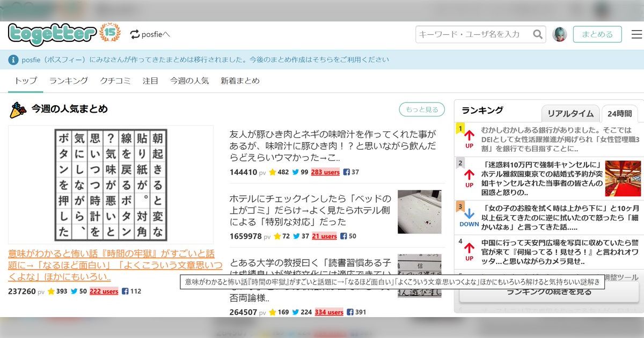Screen dimensions: 644x338
Task: Click the search magnifier icon
Action: click(537, 34)
